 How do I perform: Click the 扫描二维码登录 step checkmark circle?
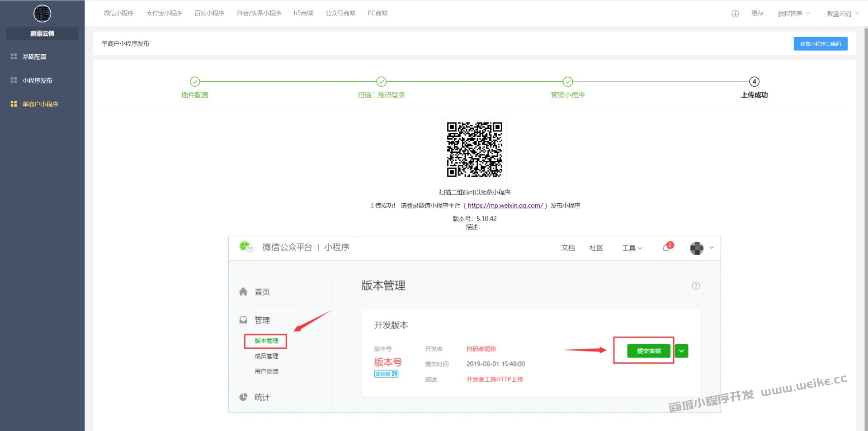382,81
